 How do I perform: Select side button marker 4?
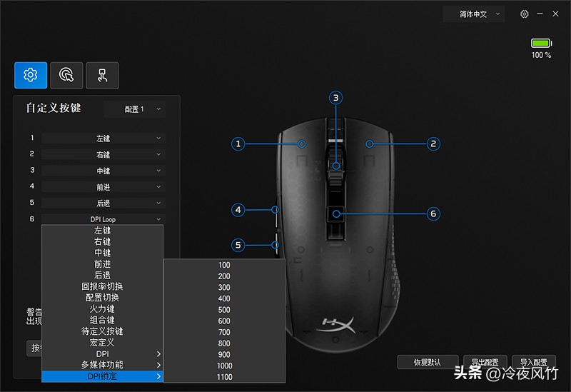point(238,210)
